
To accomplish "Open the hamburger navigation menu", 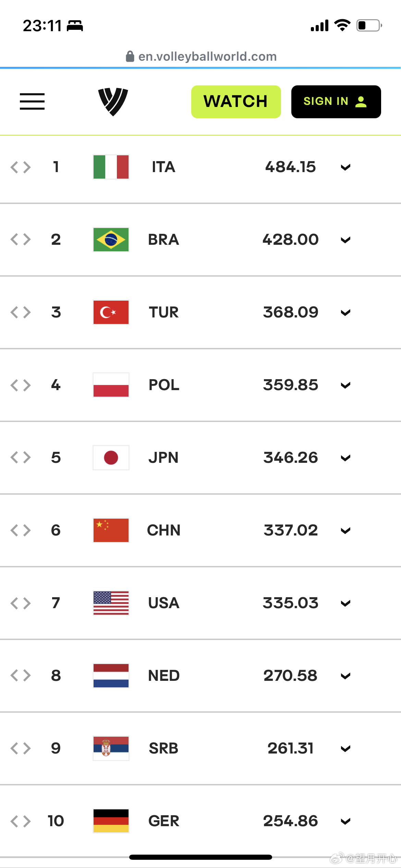I will click(32, 101).
